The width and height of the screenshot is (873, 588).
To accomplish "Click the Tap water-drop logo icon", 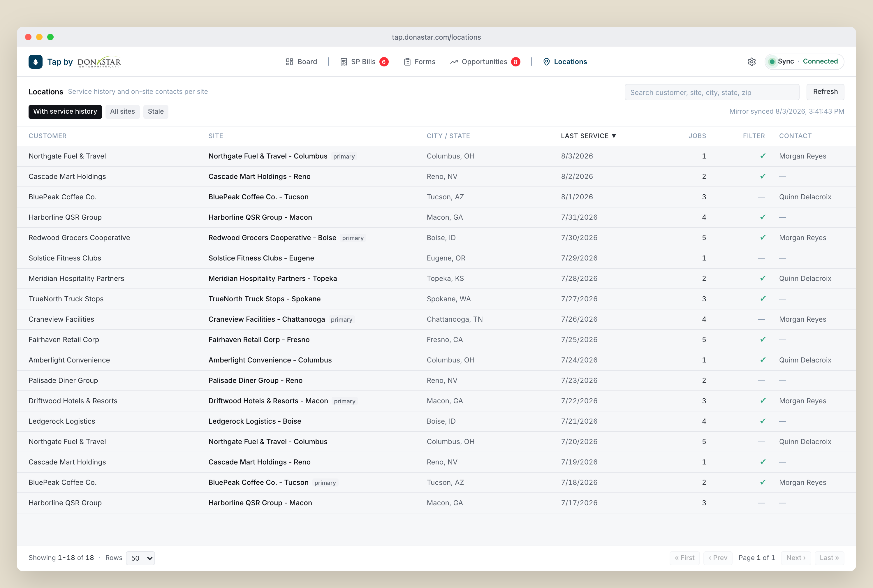I will [x=35, y=61].
